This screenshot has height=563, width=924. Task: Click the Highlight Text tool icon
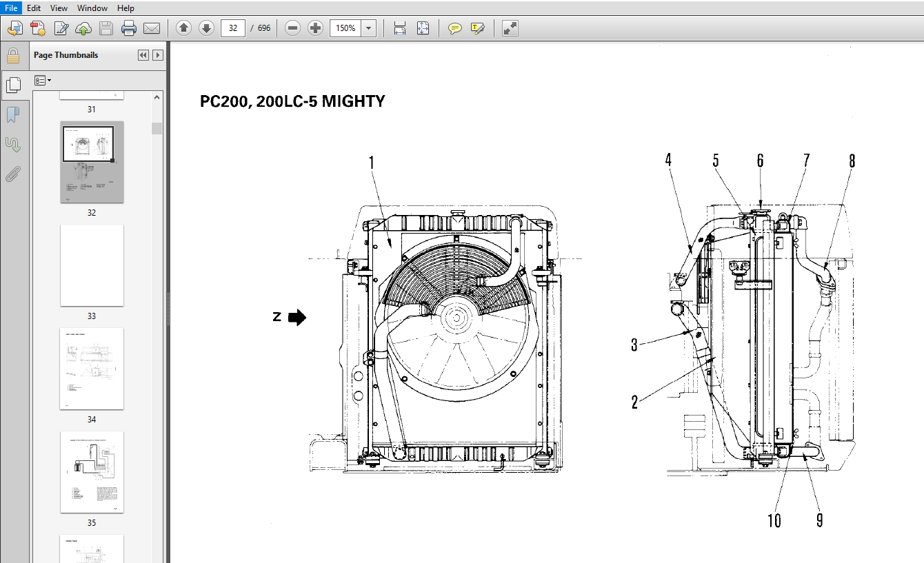(x=478, y=28)
